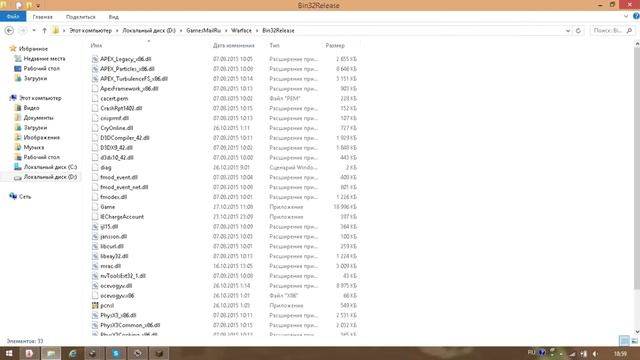This screenshot has height=360, width=640.
Task: Click APEX_TurbulenceFS_x86.dll file icon
Action: 95,79
